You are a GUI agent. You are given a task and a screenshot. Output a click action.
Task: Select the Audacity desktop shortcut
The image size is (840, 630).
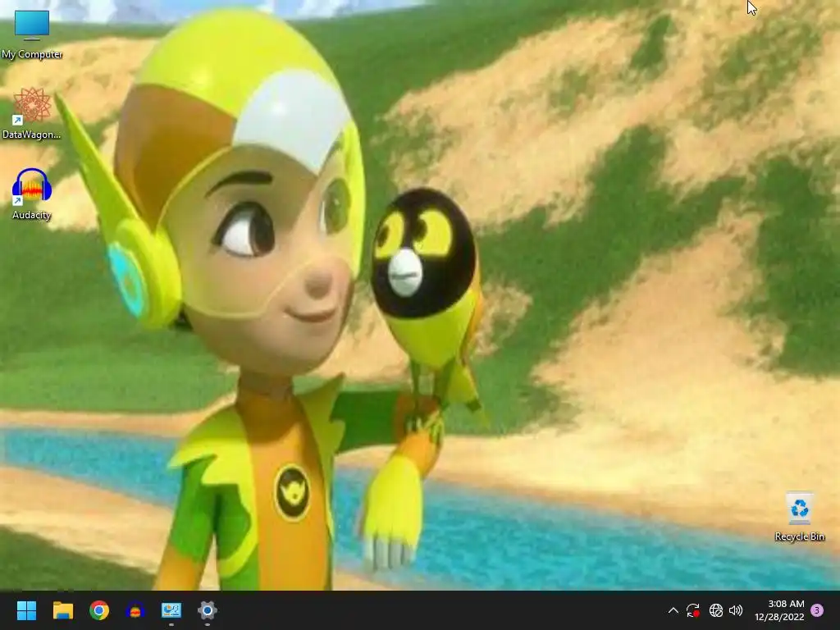32,194
